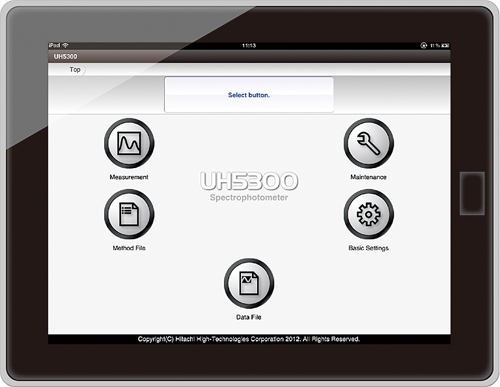The image size is (500, 387).
Task: Tap the iPad home button
Action: 472,193
